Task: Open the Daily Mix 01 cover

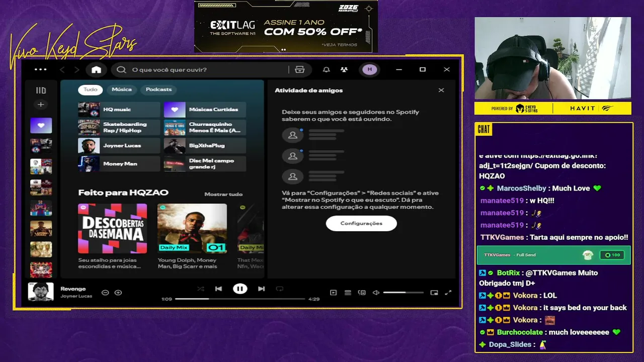Action: pyautogui.click(x=192, y=228)
